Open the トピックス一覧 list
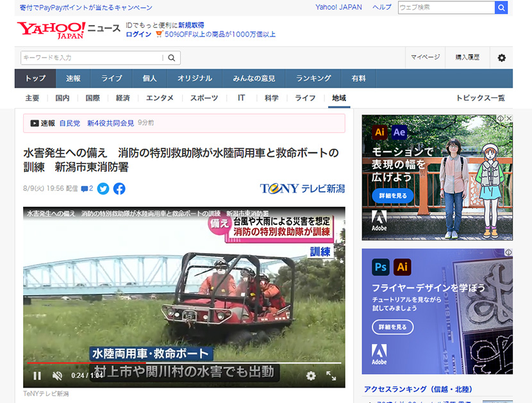The image size is (532, 403). [480, 98]
